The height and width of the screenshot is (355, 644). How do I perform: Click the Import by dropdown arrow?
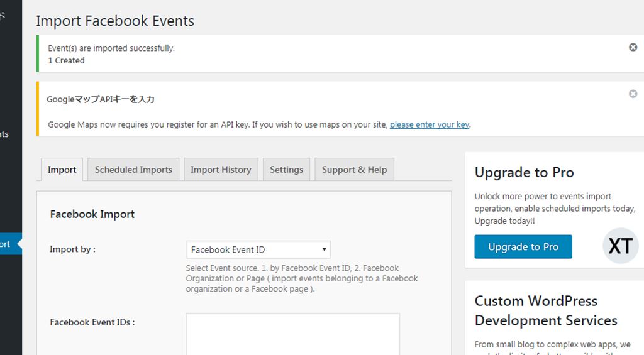tap(324, 249)
